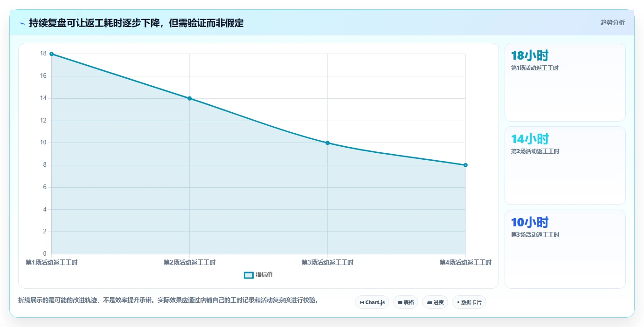
Task: Toggle the 指标值 legend swatch
Action: tap(249, 275)
